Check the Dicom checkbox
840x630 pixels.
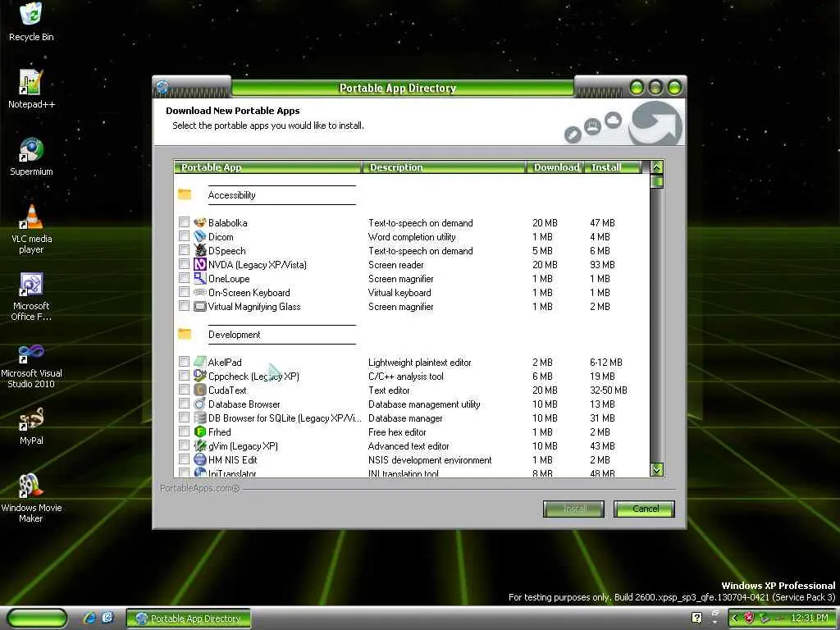[184, 235]
